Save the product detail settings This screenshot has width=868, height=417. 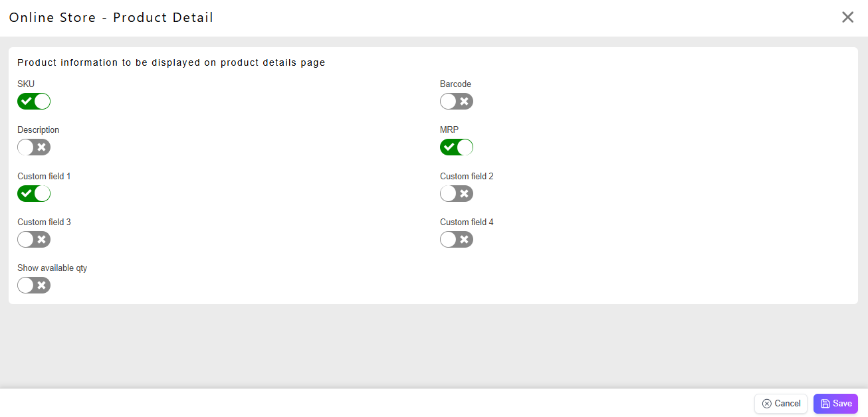pos(835,404)
